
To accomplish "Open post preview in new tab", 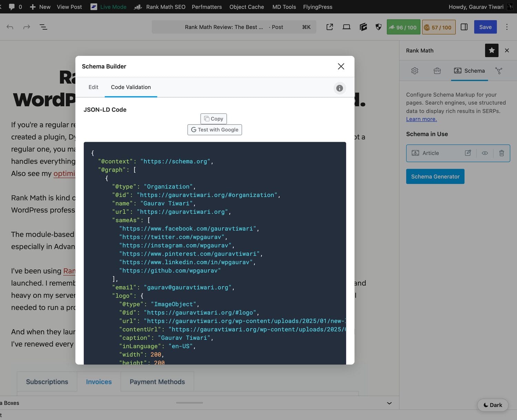I will [330, 27].
